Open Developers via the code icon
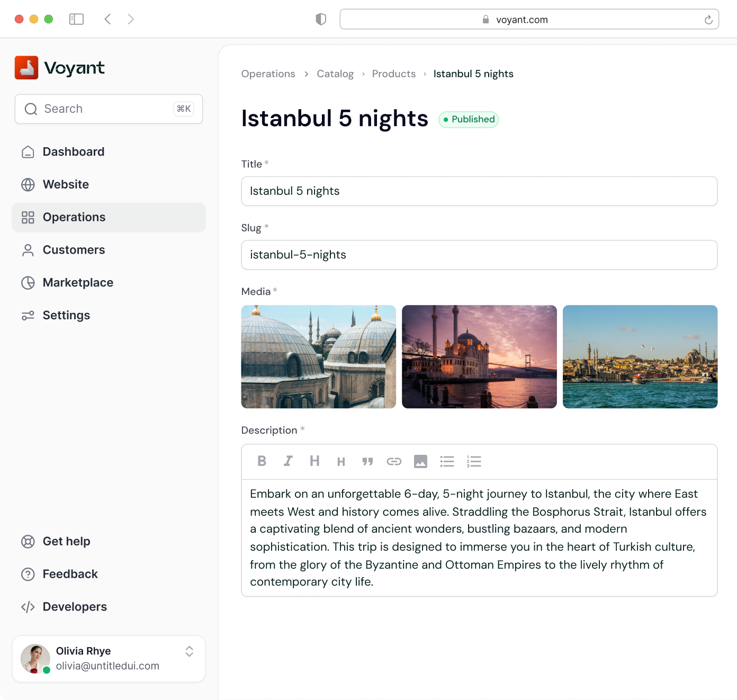 coord(28,607)
